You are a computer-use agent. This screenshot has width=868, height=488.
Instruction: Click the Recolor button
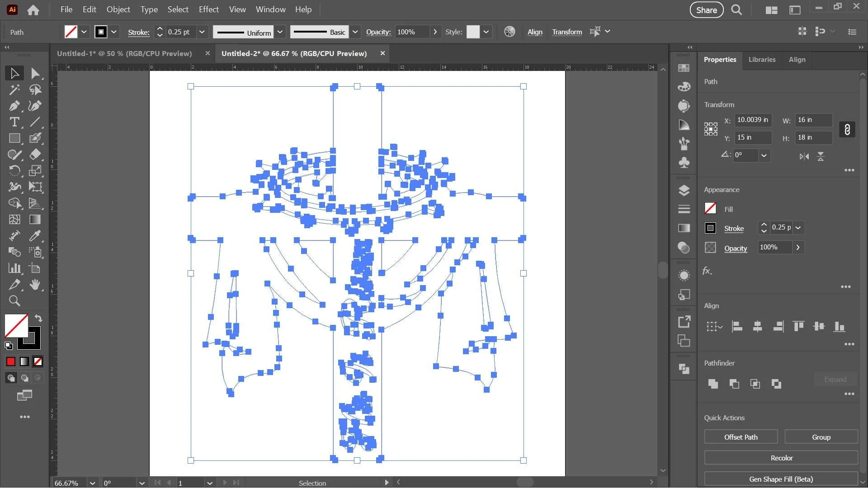(781, 458)
